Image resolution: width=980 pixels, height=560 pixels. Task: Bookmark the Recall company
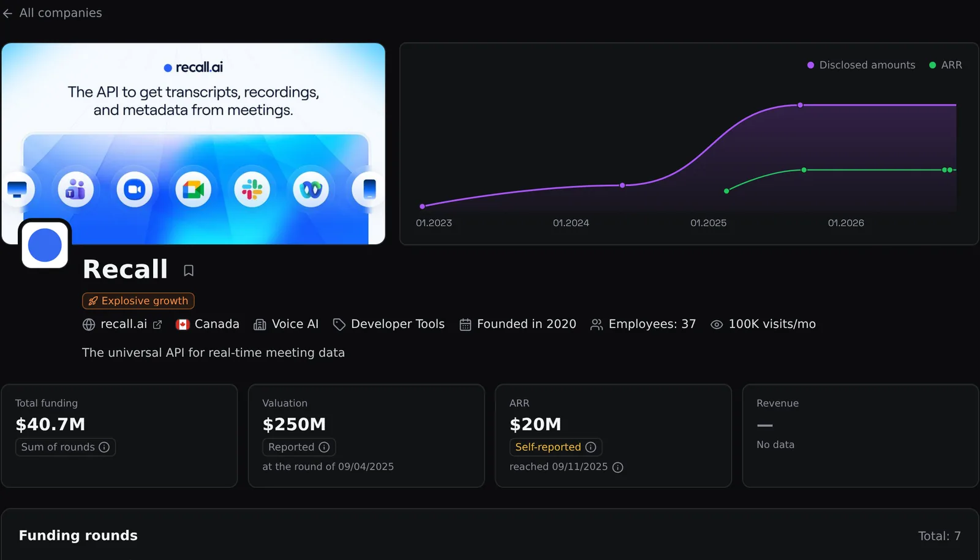[x=189, y=271]
